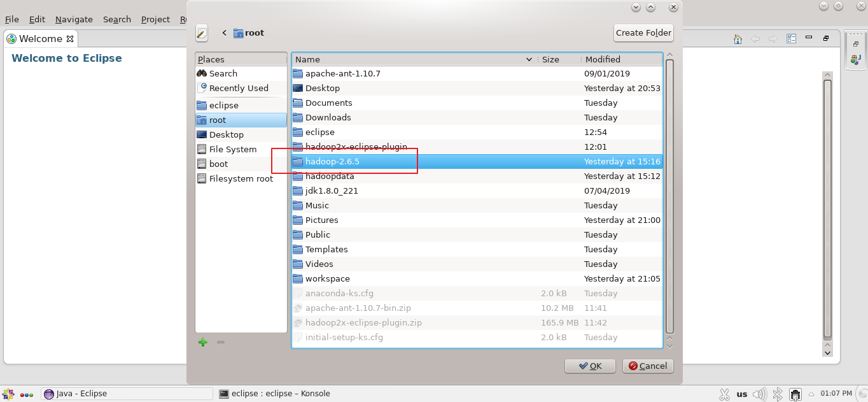This screenshot has height=402, width=868.
Task: Click the Bluetooth tray icon
Action: pos(778,394)
